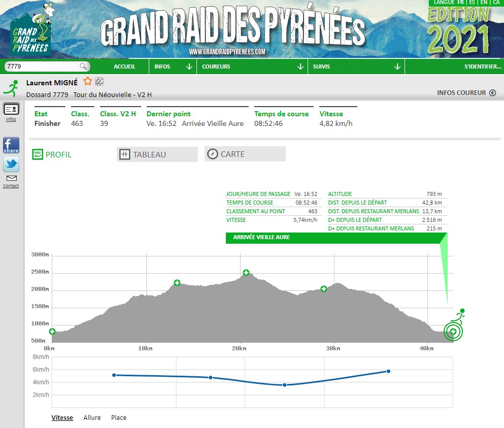Click the Vitesse value 4,82 km/h
This screenshot has width=504, height=428.
(x=336, y=123)
